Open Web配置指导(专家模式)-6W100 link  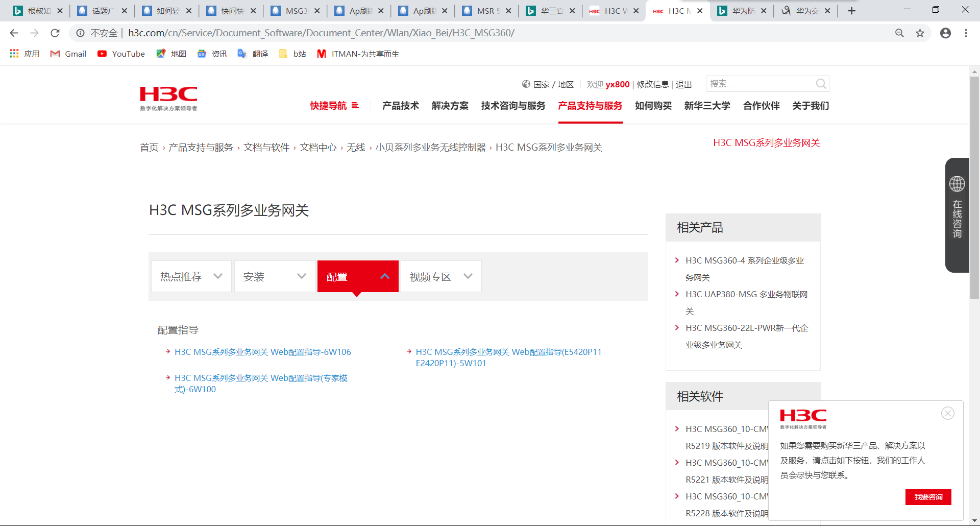tap(261, 384)
